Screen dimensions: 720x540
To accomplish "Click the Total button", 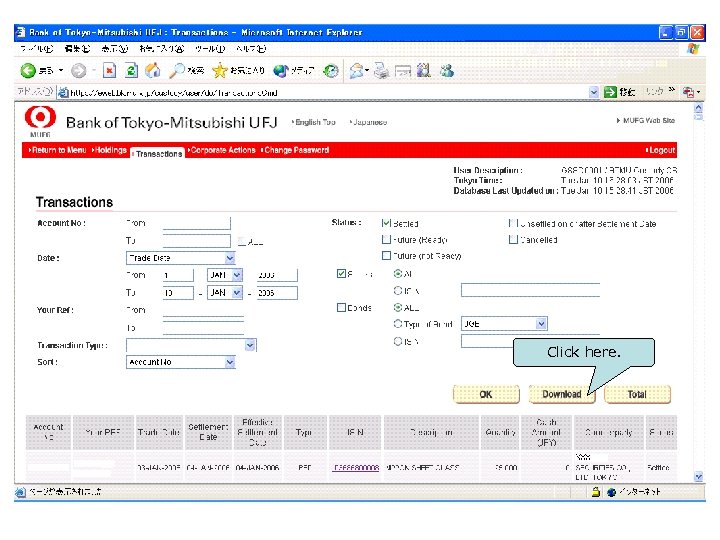I will 637,394.
